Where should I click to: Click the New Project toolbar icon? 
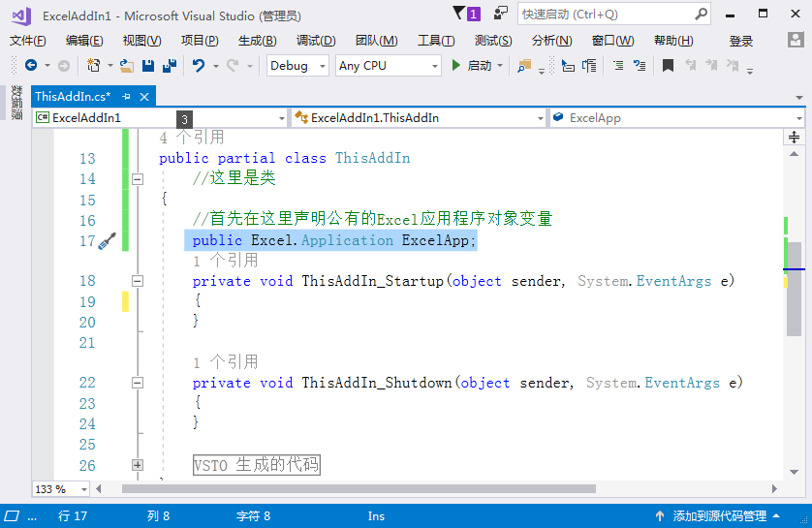pyautogui.click(x=94, y=65)
